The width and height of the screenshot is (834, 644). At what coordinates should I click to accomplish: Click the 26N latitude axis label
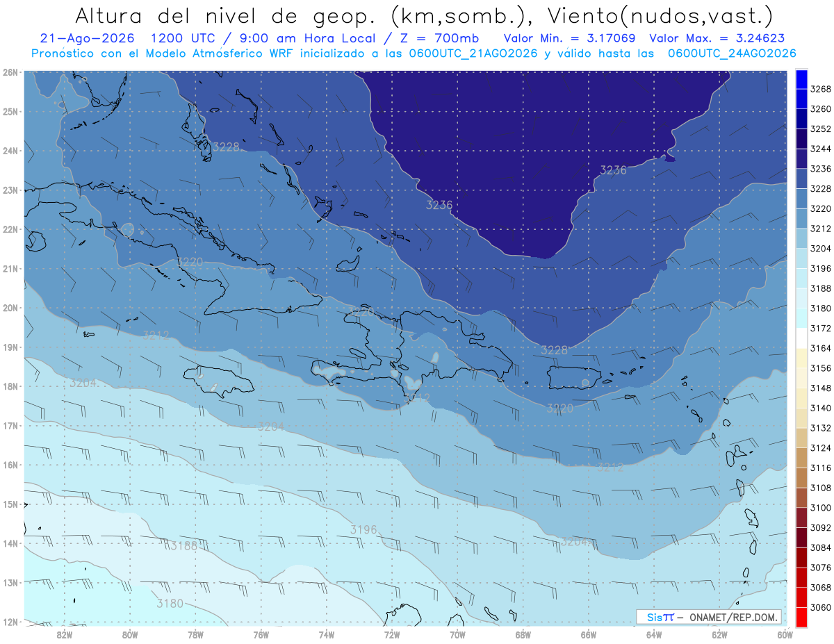[10, 72]
